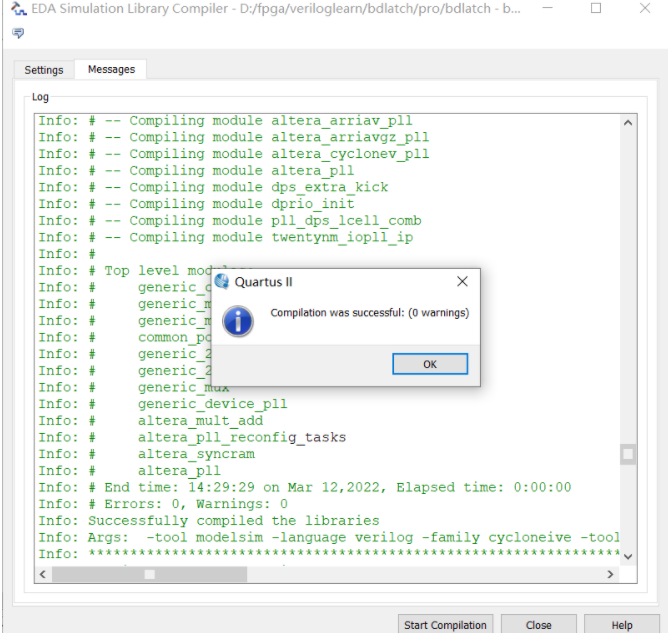668x633 pixels.
Task: Click log line 'Compiling module altera_cyclonev_pll'
Action: 233,154
